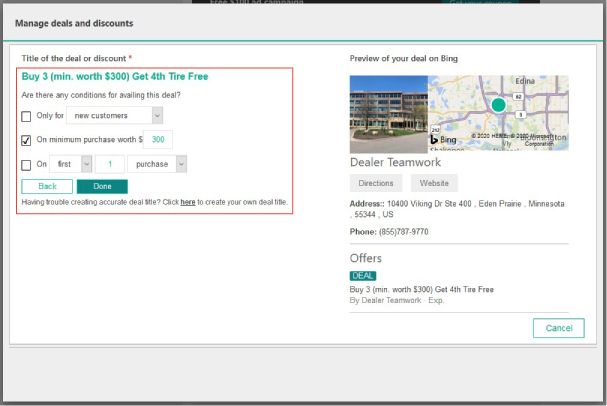Screen dimensions: 607x406
Task: Tick the 'Only for' new customers checkbox
Action: pyautogui.click(x=26, y=116)
